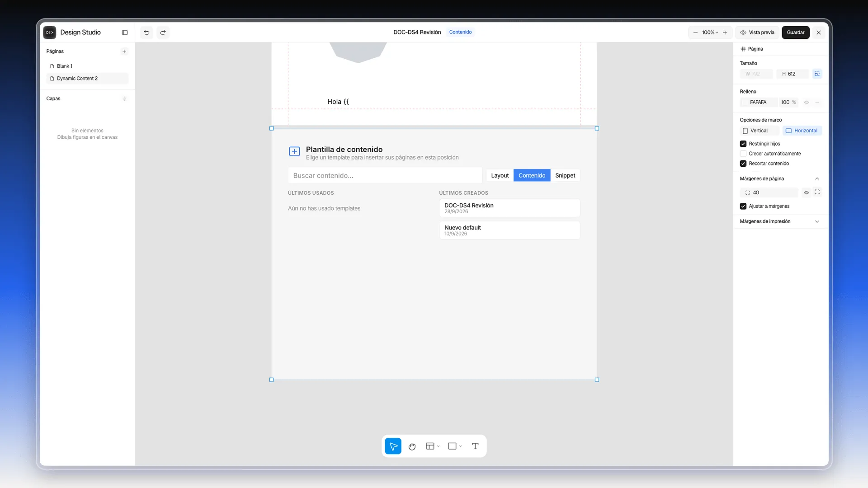The height and width of the screenshot is (488, 868).
Task: Close the Design Studio editor
Action: point(819,33)
